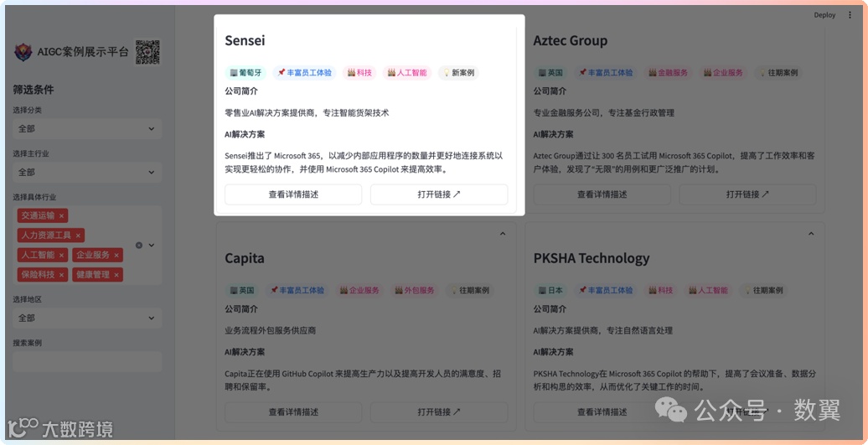Open the 选择主行业 dropdown

(x=87, y=172)
